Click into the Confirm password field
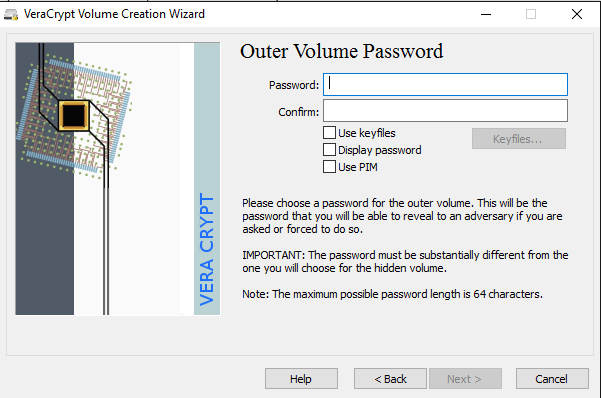601x398 pixels. point(445,111)
